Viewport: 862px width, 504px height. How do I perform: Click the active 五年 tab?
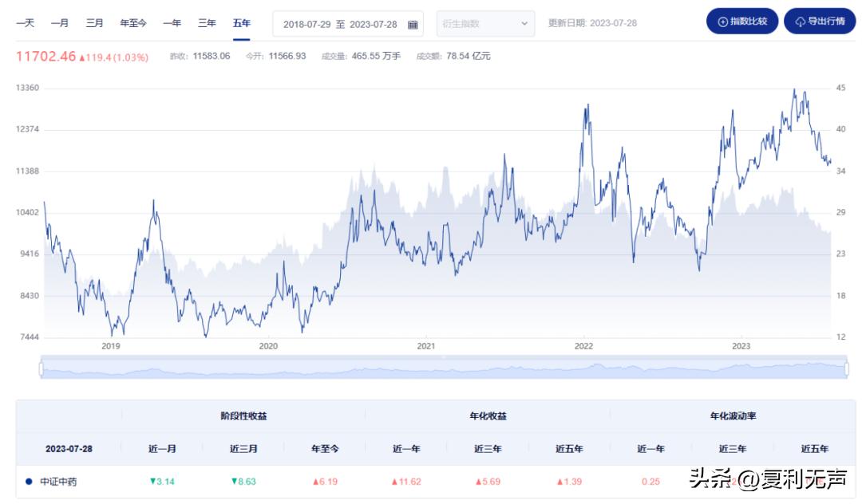pyautogui.click(x=241, y=24)
